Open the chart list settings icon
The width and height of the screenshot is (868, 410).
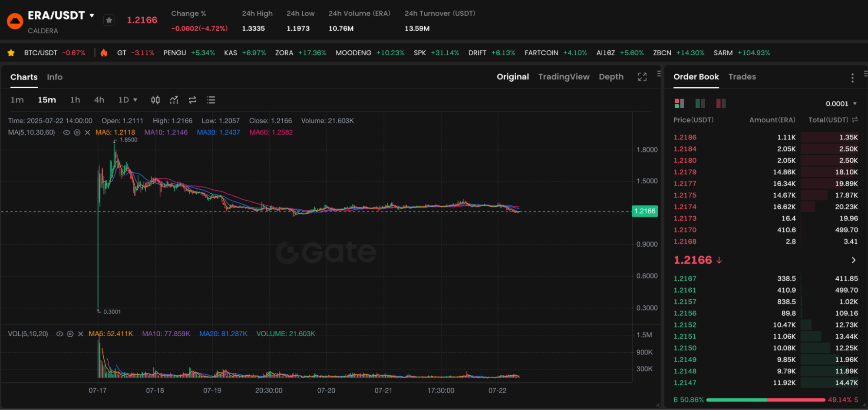(x=211, y=100)
